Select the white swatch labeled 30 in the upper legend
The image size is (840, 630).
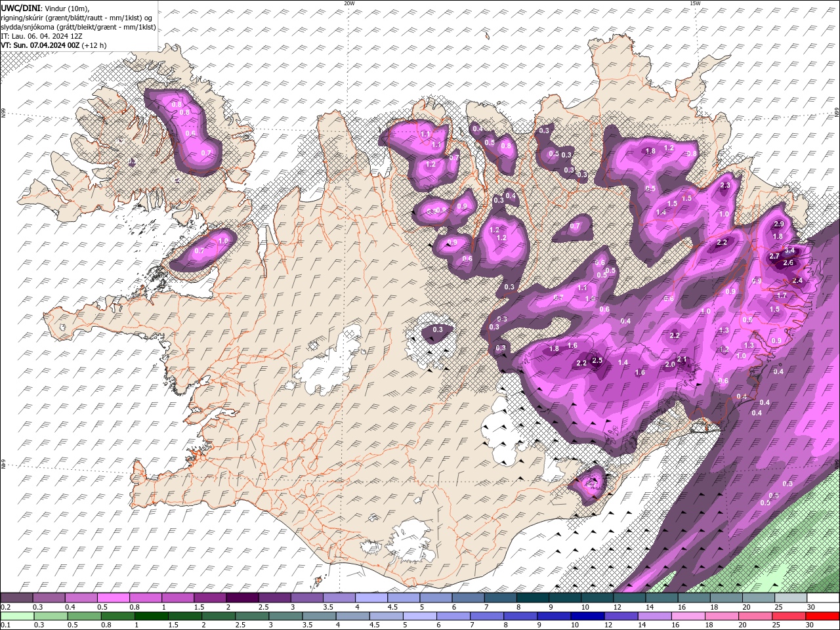point(824,598)
